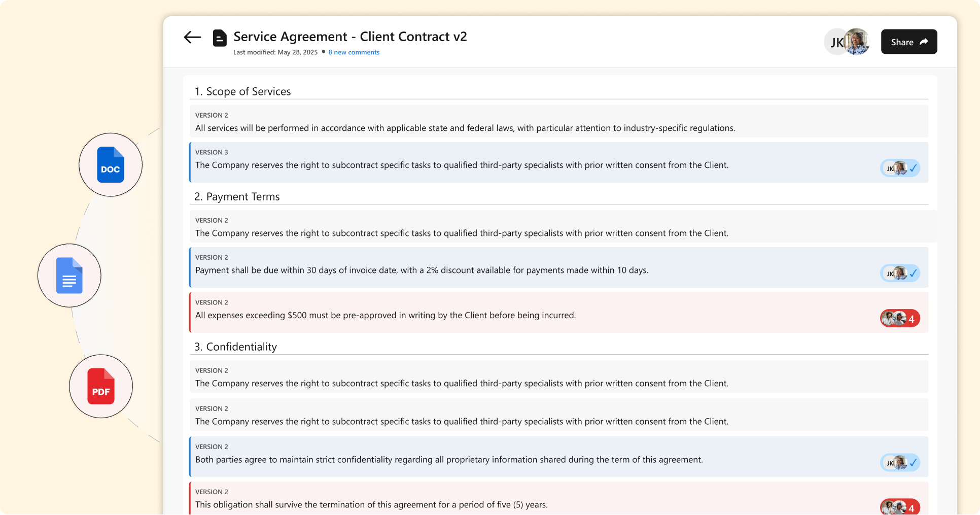The width and height of the screenshot is (980, 515).
Task: Select the blue DOC file icon
Action: (111, 165)
